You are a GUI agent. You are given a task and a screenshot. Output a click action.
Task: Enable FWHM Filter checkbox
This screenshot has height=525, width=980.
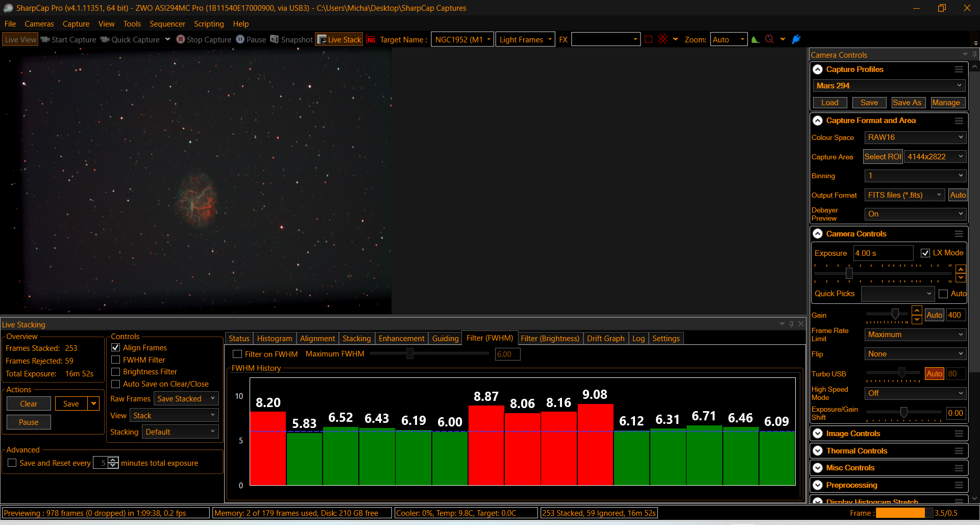(116, 360)
